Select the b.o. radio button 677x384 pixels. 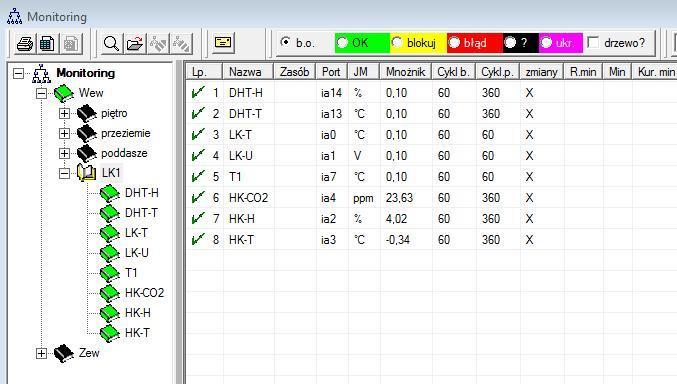285,42
